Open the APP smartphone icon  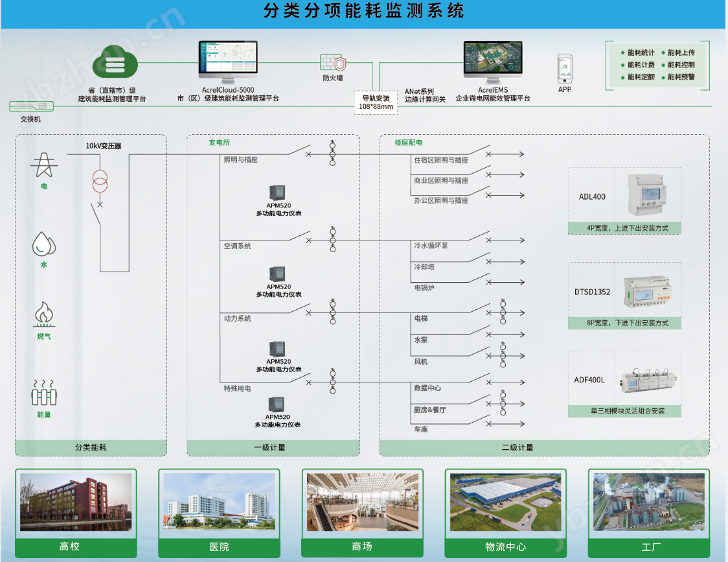point(564,69)
